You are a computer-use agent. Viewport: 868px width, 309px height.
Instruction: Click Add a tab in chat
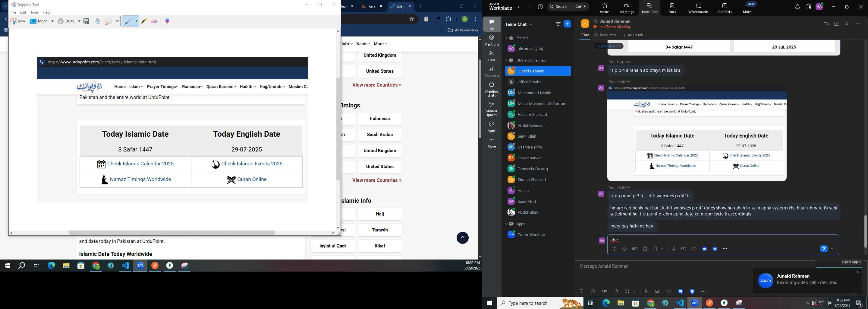click(x=633, y=35)
